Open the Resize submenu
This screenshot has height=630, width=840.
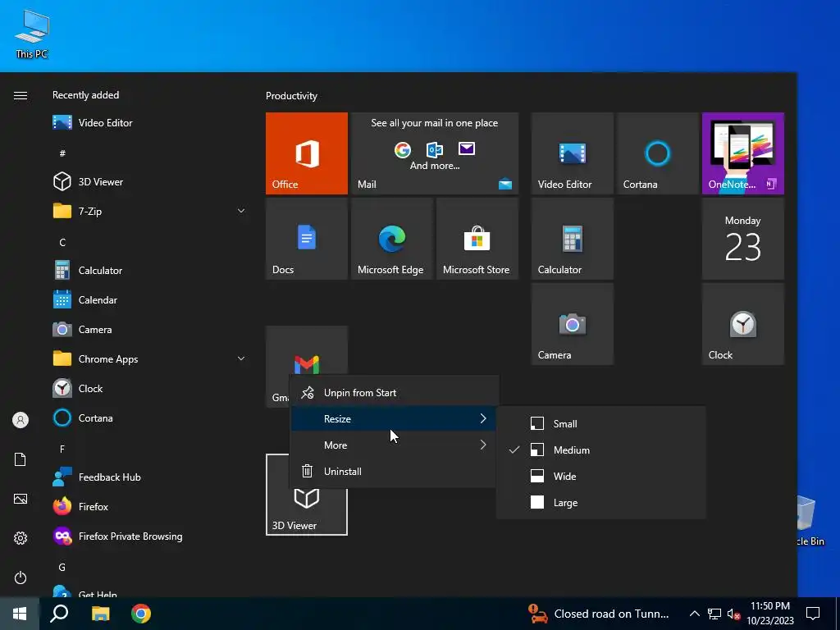click(393, 419)
